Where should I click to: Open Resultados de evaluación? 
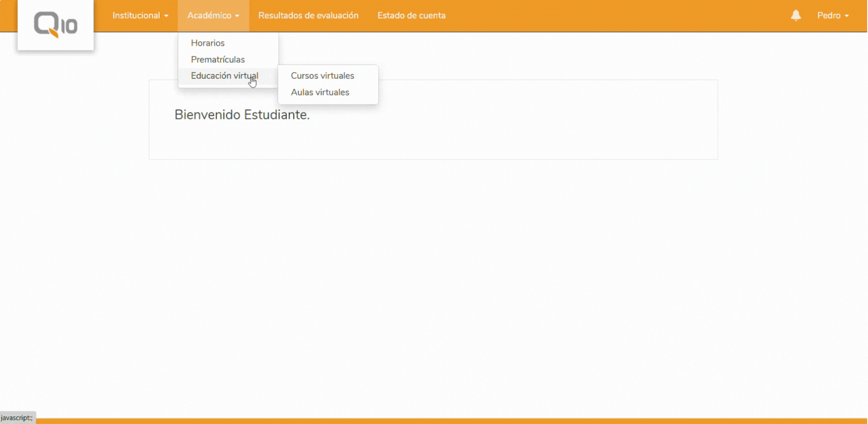pyautogui.click(x=308, y=16)
